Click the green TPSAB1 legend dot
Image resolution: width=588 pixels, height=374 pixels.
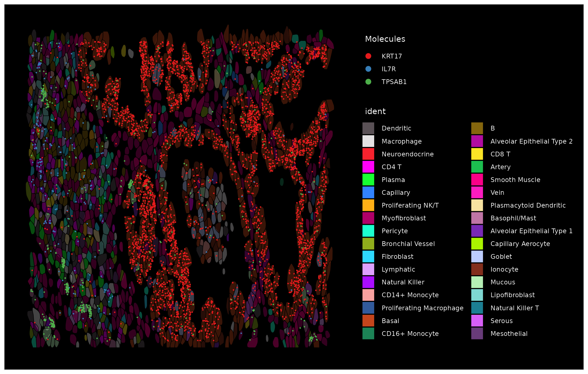[x=368, y=82]
